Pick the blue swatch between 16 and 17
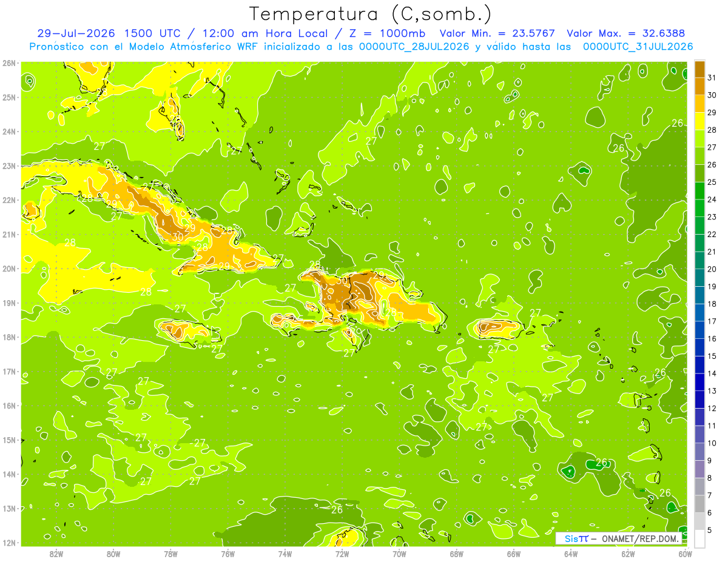The image size is (728, 562). 699,330
